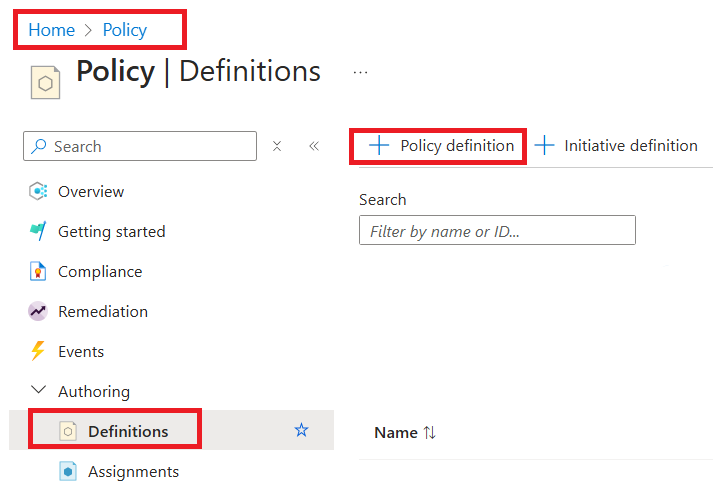Screen dimensions: 713x492
Task: Focus the Filter by name or ID field
Action: (497, 231)
